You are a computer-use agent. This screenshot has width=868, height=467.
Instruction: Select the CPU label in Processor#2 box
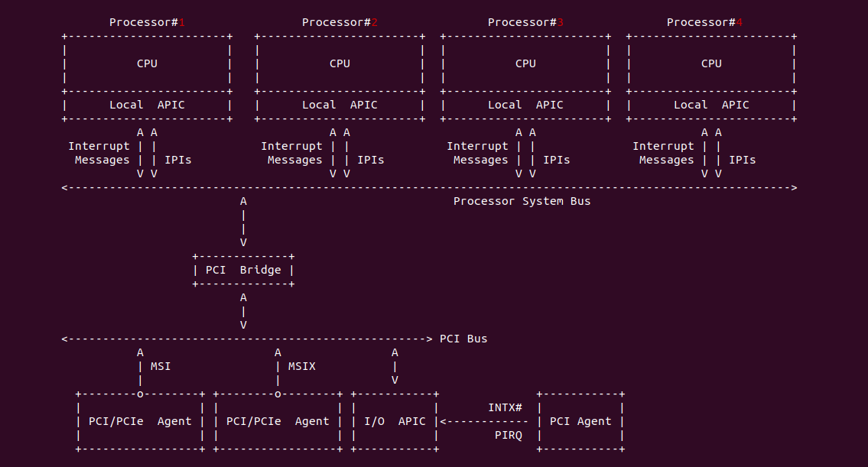(x=340, y=63)
